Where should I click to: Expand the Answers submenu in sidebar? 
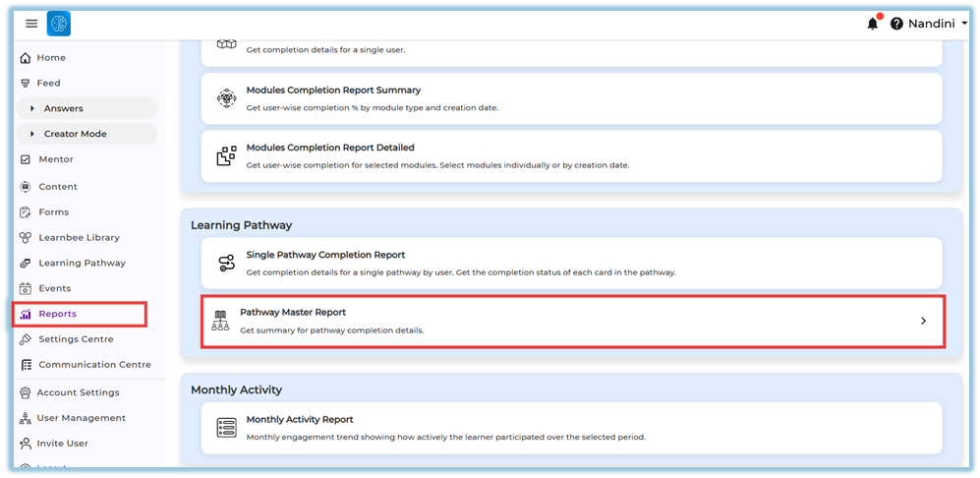tap(32, 108)
